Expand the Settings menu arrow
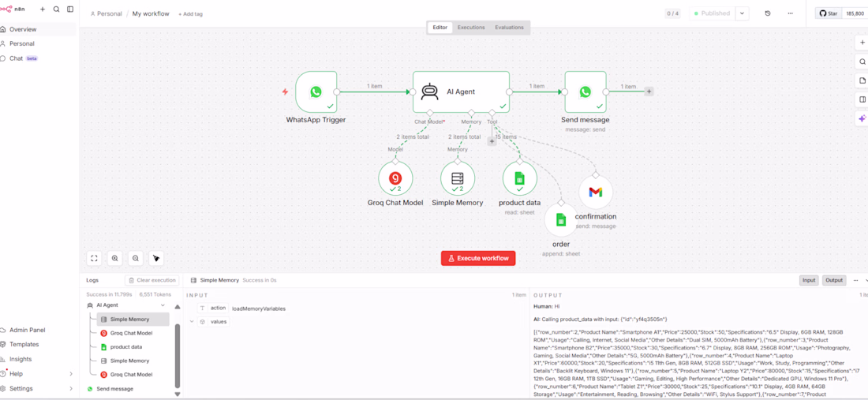 click(x=70, y=388)
